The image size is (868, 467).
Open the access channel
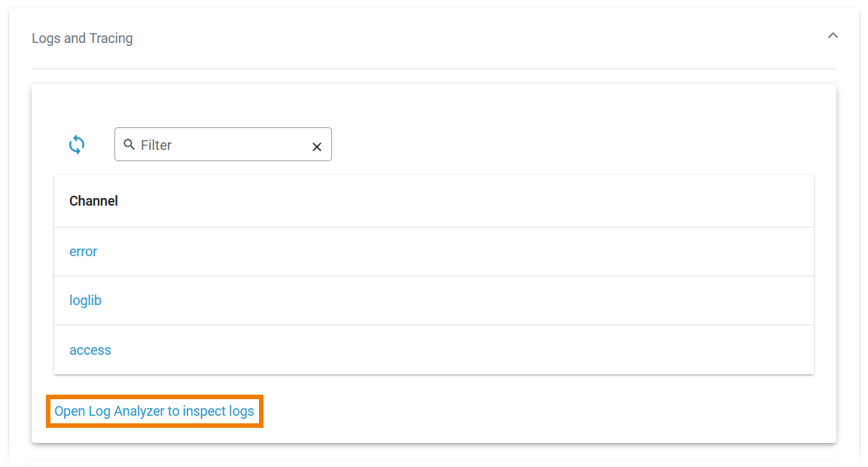[90, 350]
